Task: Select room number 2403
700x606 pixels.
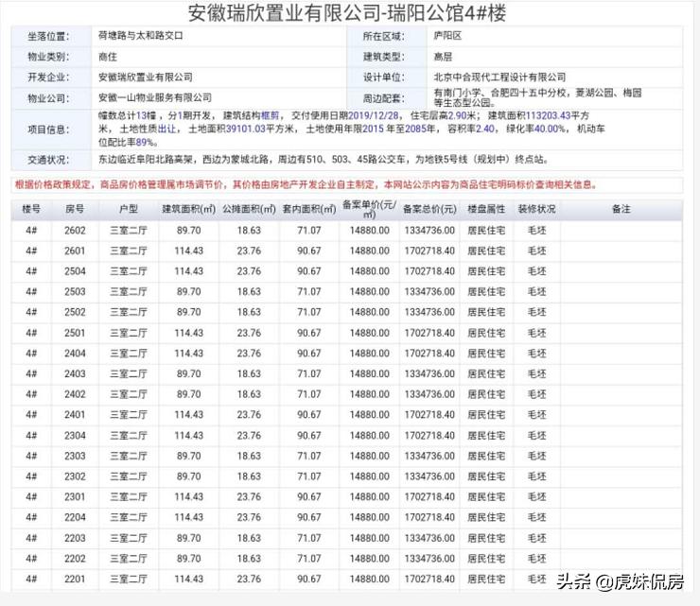Action: tap(75, 374)
